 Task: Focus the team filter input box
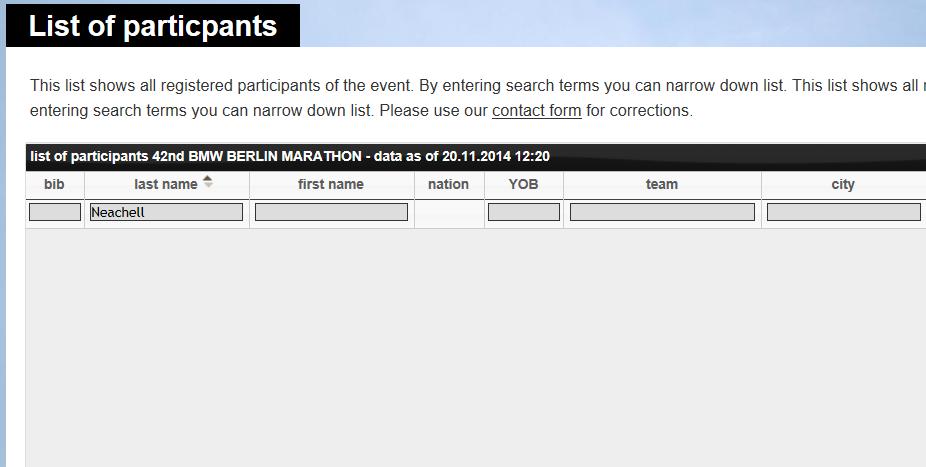[662, 212]
